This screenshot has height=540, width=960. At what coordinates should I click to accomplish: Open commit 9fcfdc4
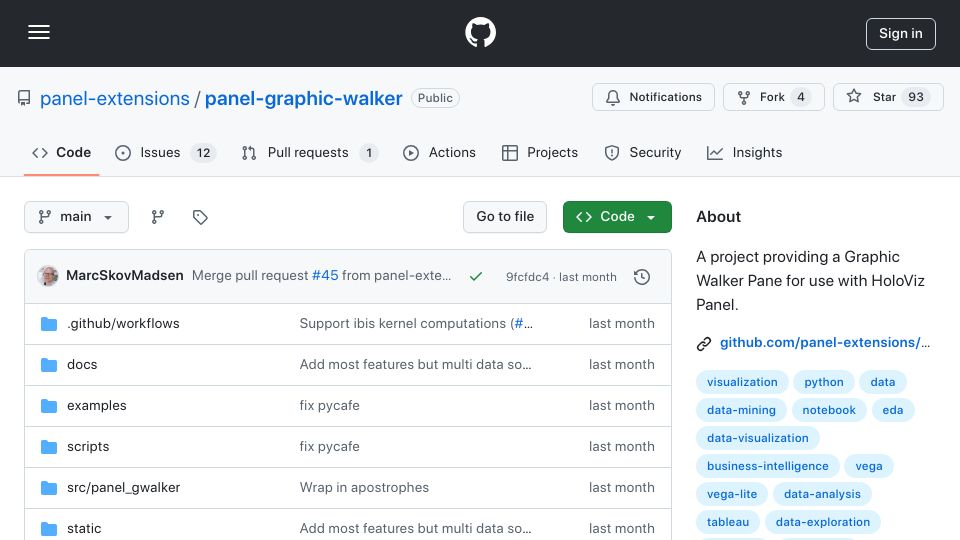[x=527, y=277]
